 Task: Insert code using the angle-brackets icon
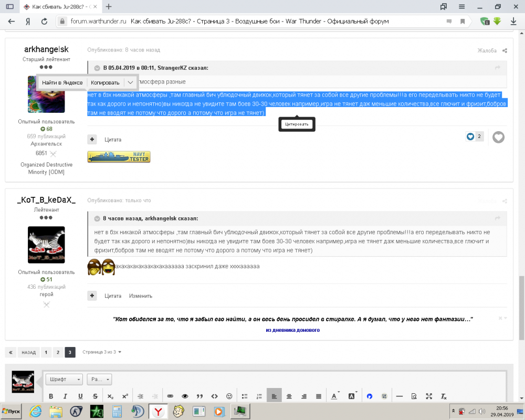point(213,396)
